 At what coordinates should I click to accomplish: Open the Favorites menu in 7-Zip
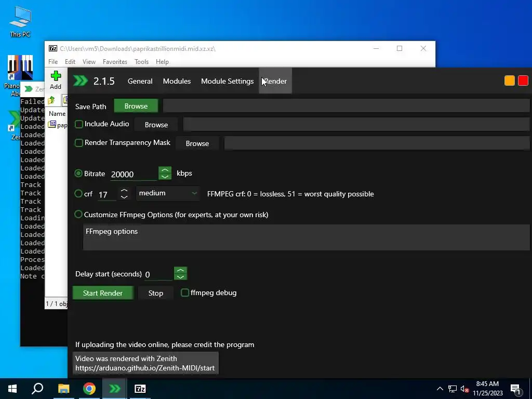click(x=115, y=61)
